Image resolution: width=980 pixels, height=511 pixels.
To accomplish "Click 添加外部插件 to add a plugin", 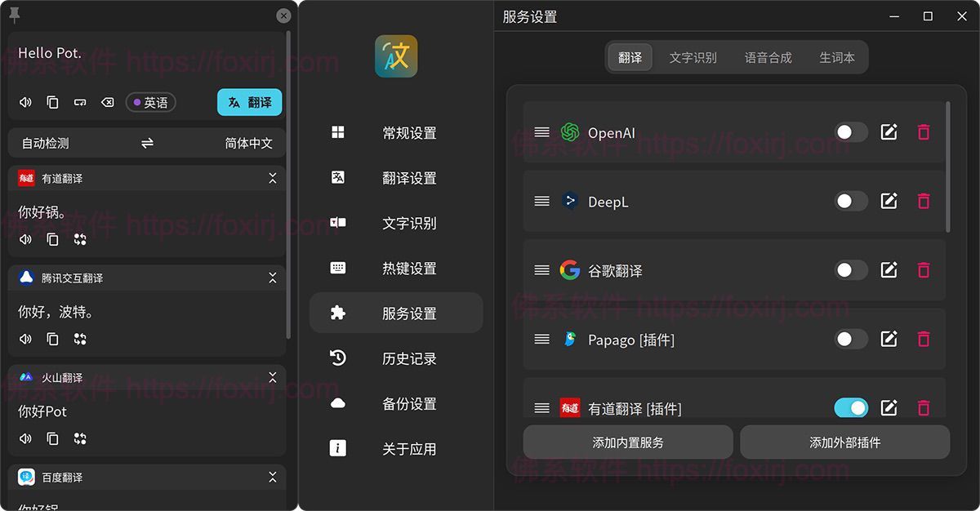I will click(x=845, y=442).
